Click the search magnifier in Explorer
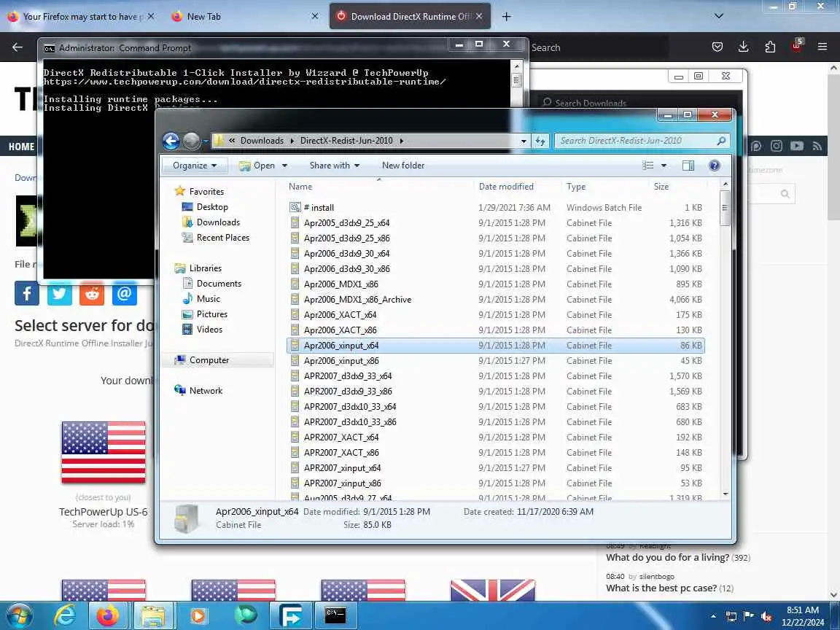This screenshot has height=630, width=840. tap(721, 141)
